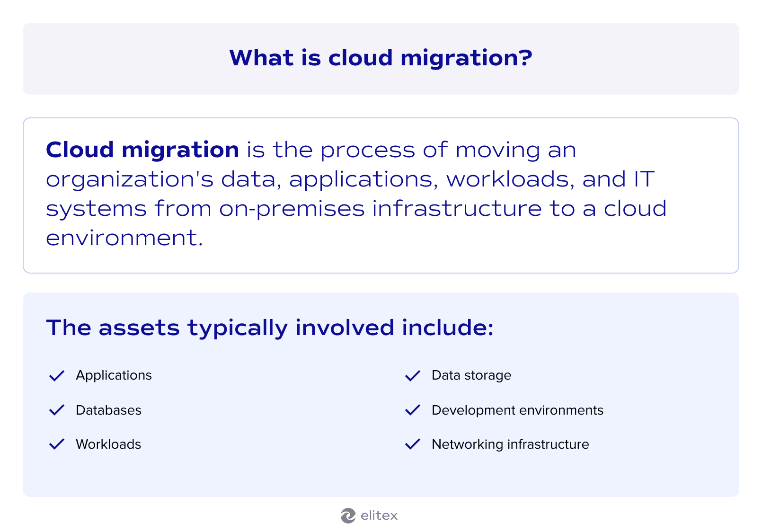Click the 'elitex' brand name text
Viewport: 762px width, 532px height.
coord(379,515)
